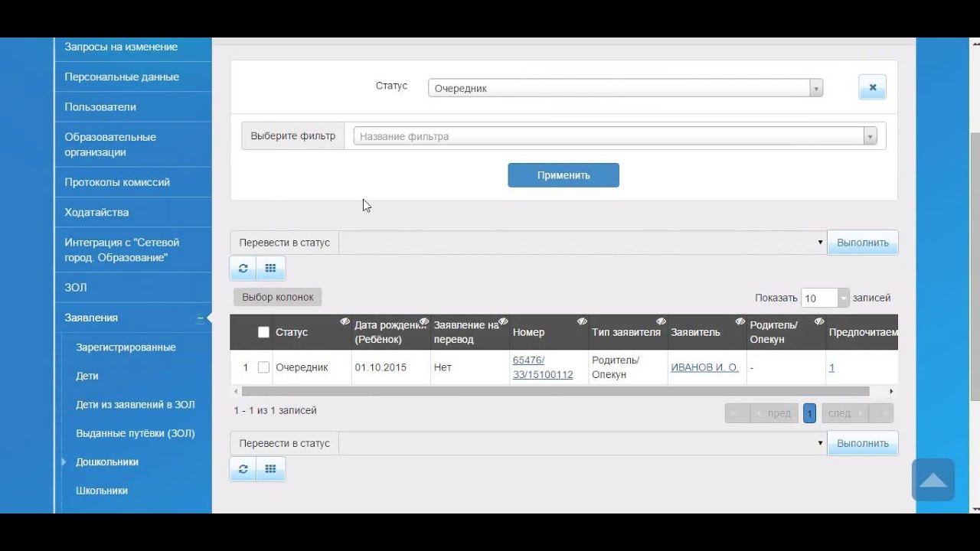
Task: Hide the Родители/Опекун column eye icon
Action: point(819,321)
